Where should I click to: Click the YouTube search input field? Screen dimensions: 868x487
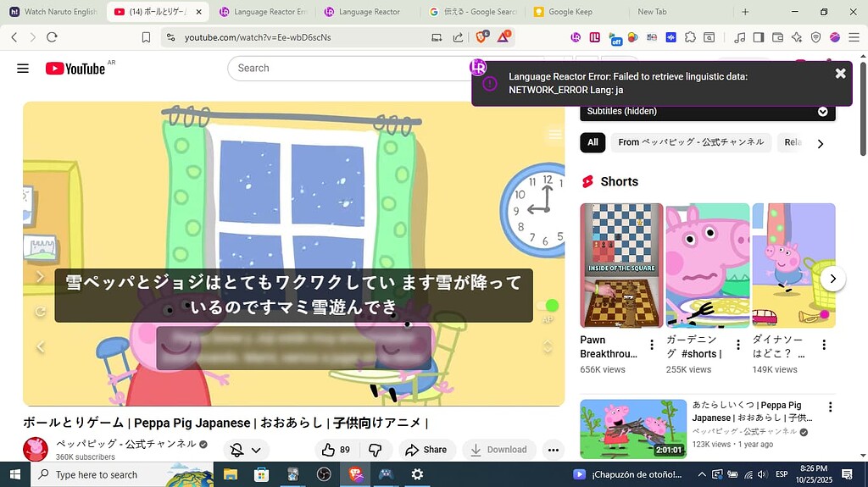tap(348, 69)
